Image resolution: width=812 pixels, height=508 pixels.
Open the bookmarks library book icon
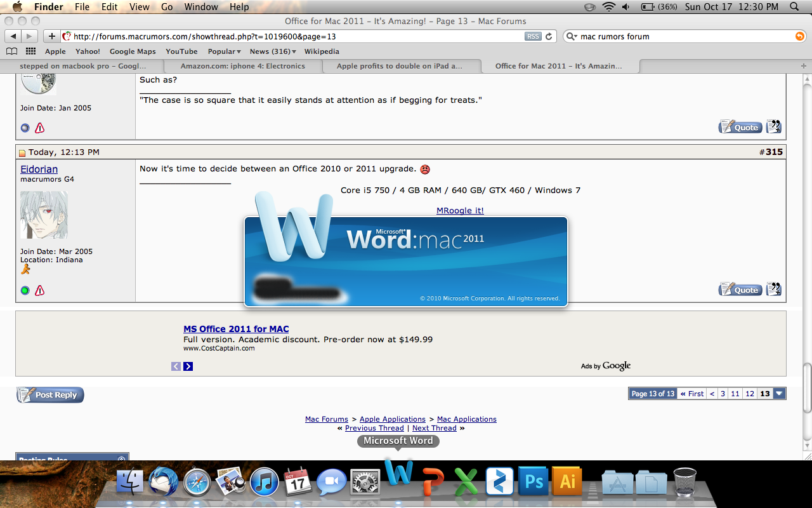pyautogui.click(x=11, y=51)
